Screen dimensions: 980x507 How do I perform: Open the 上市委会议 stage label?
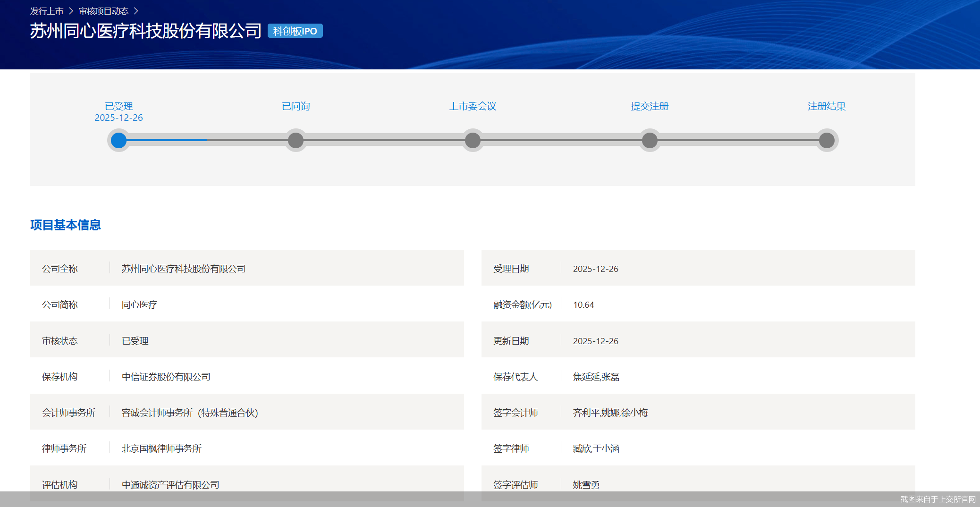tap(473, 106)
